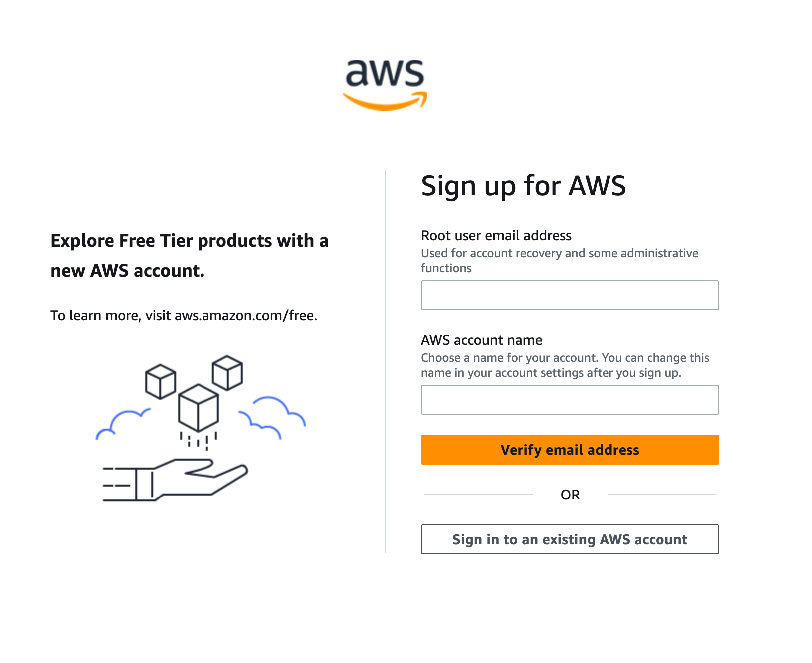Screen dimensions: 812x663
Task: Focus the AWS account name field
Action: 570,400
